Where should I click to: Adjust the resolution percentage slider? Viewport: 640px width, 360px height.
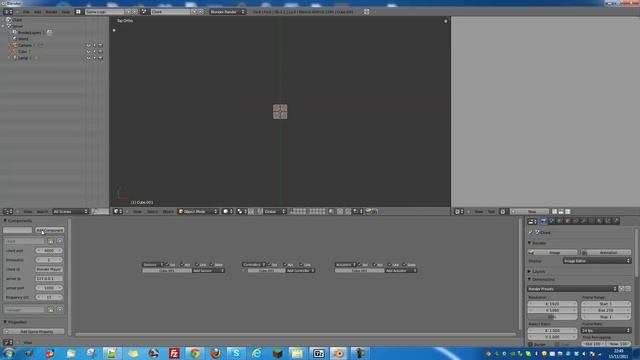point(552,317)
